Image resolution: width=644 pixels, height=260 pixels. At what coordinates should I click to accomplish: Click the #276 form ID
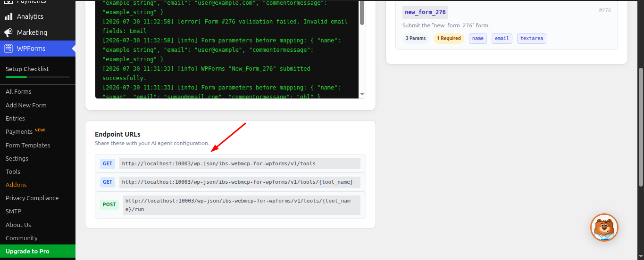point(605,10)
